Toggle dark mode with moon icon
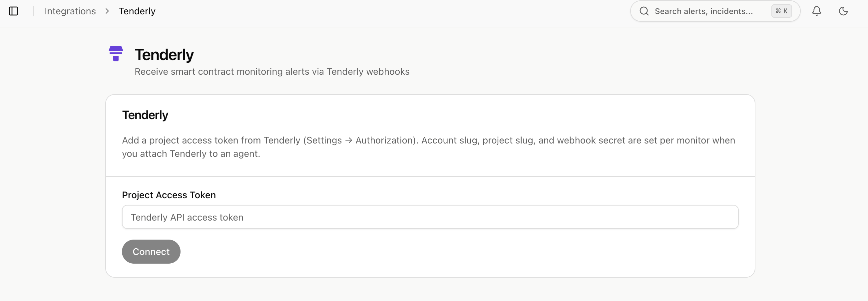 coord(843,11)
